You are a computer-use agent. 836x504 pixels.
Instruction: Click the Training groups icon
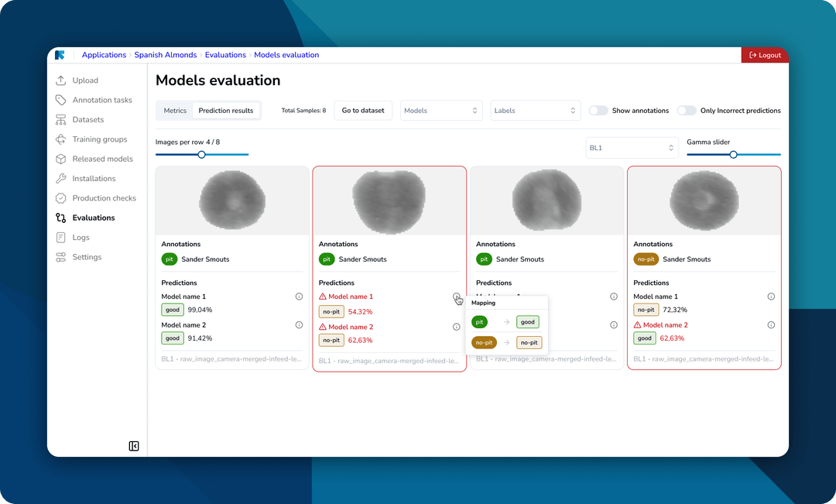tap(61, 139)
